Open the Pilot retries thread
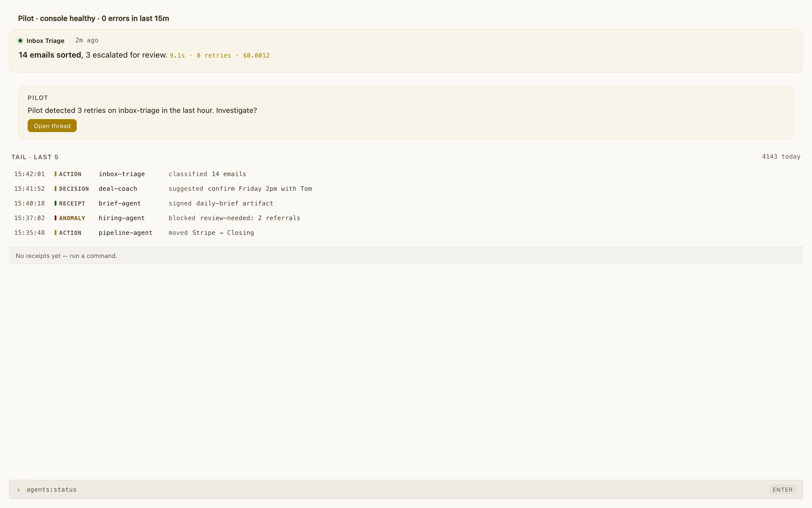Screen dimensions: 812x508 52,126
